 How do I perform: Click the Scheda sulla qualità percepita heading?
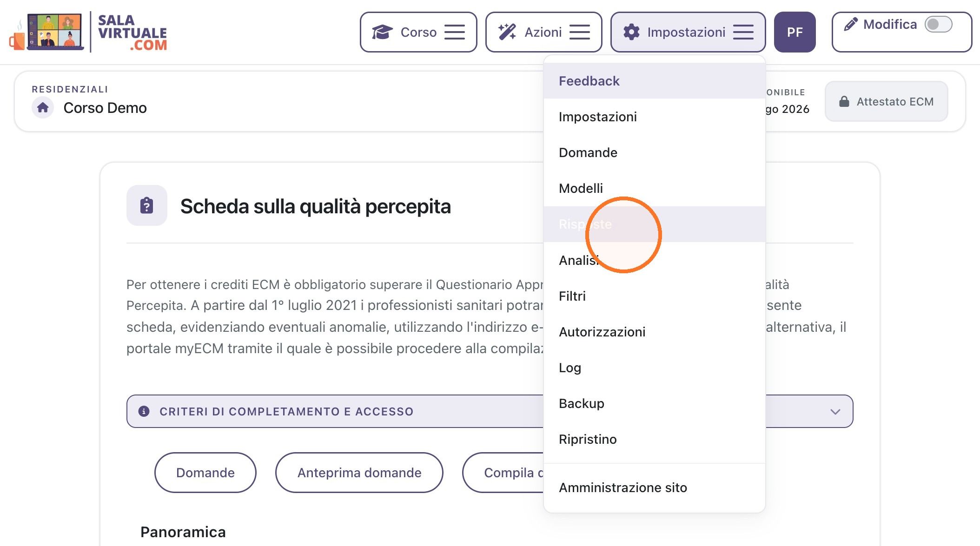(x=316, y=206)
